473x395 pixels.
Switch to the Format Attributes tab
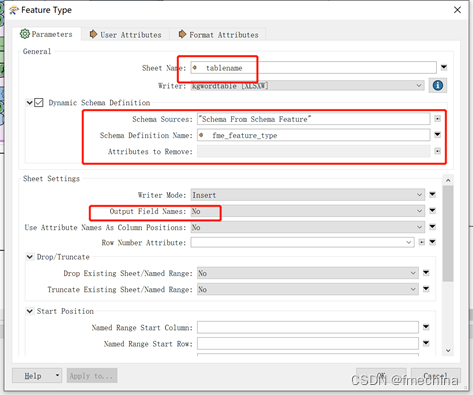click(218, 35)
